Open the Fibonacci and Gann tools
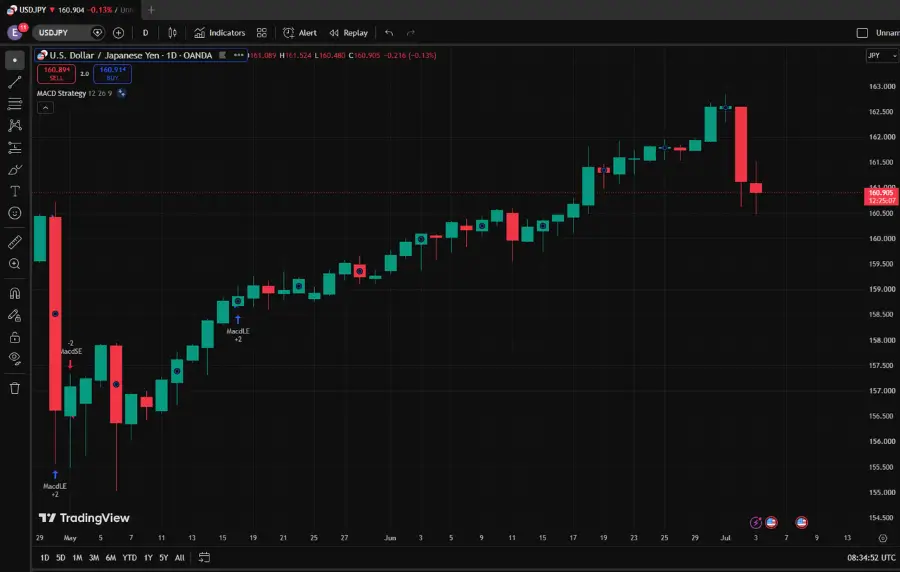The height and width of the screenshot is (572, 900). click(15, 104)
